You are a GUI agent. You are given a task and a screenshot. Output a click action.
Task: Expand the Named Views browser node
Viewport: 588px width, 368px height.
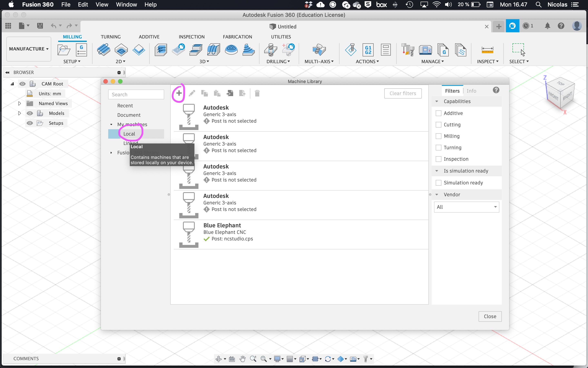click(x=19, y=103)
